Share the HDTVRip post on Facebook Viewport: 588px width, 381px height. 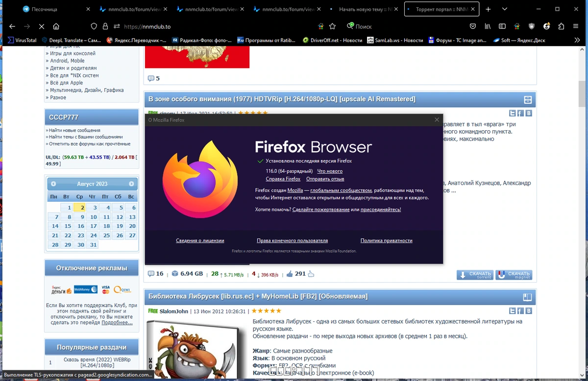pos(520,113)
